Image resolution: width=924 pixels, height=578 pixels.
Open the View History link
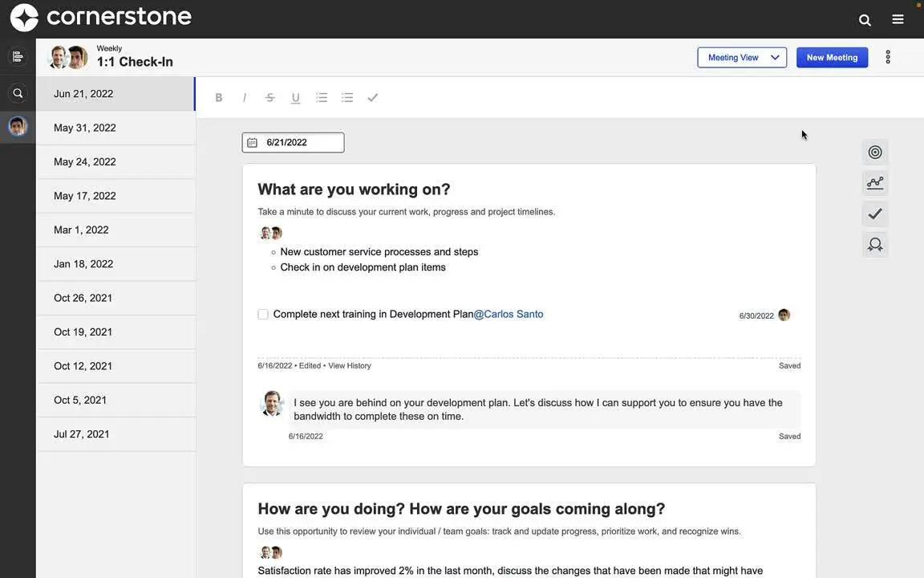[350, 364]
